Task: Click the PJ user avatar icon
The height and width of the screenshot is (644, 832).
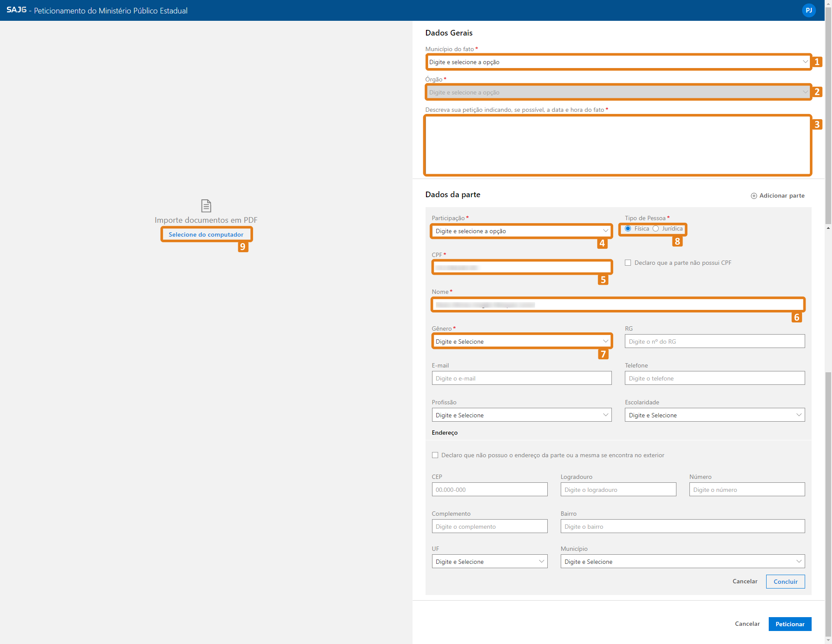Action: click(809, 10)
